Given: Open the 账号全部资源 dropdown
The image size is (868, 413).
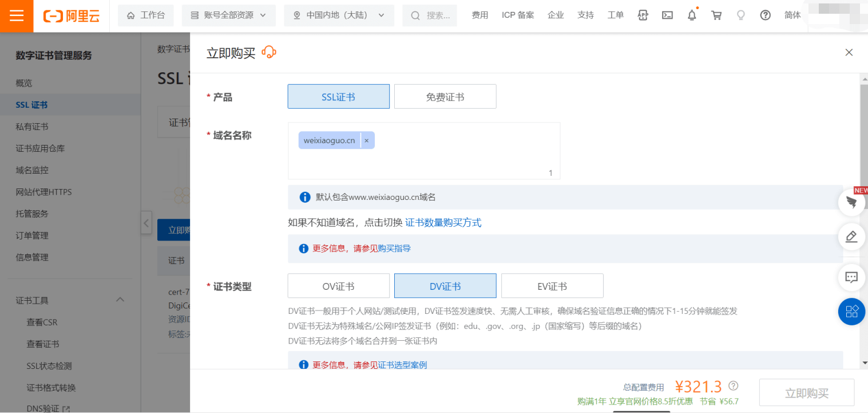Looking at the screenshot, I should point(228,15).
